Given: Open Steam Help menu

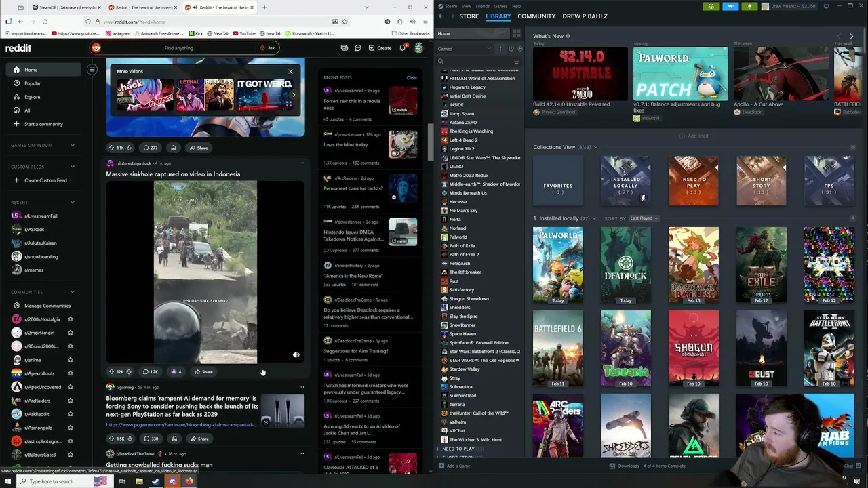Looking at the screenshot, I should tap(516, 6).
